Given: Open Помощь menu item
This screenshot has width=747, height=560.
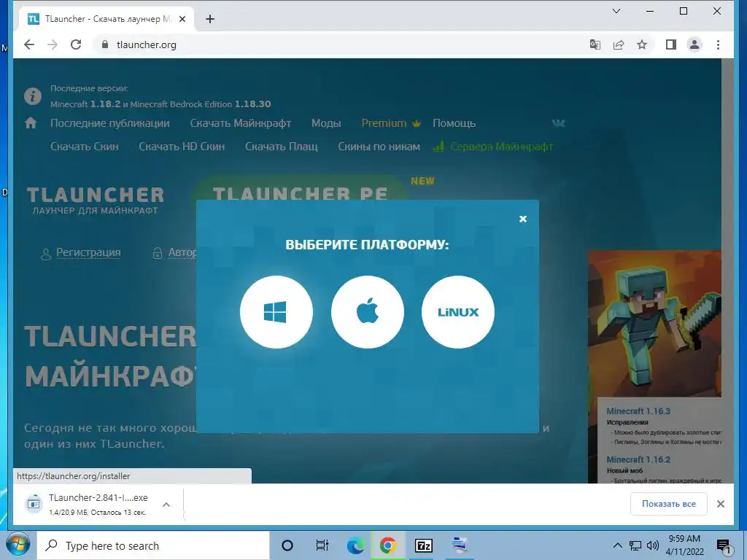Looking at the screenshot, I should pyautogui.click(x=454, y=123).
